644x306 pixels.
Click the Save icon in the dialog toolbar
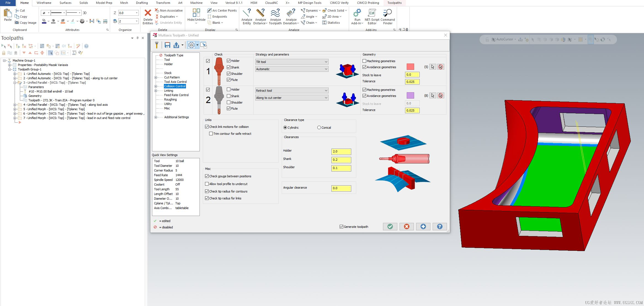click(167, 45)
